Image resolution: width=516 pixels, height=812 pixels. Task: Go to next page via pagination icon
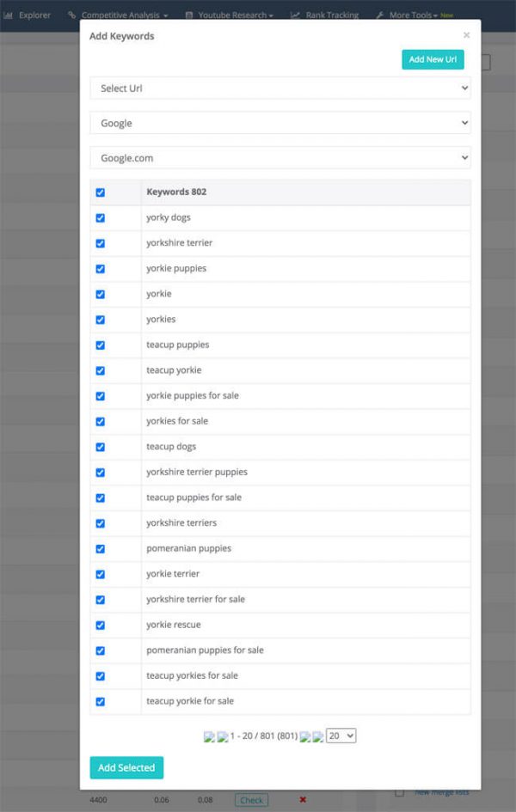click(305, 736)
